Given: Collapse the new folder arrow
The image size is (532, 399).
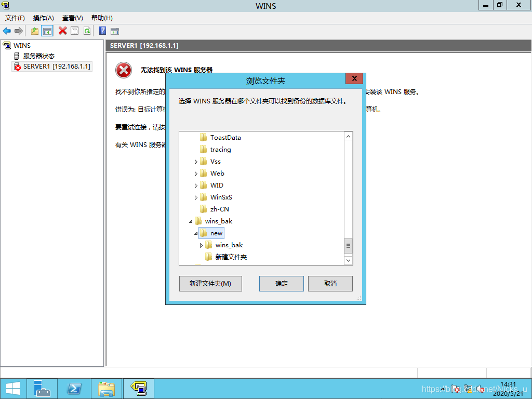Looking at the screenshot, I should tap(196, 233).
